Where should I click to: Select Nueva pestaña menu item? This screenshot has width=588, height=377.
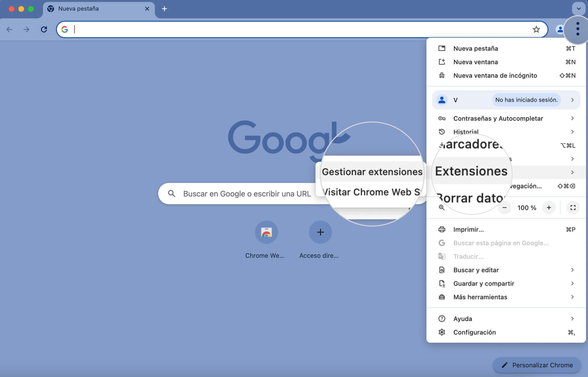506,48
